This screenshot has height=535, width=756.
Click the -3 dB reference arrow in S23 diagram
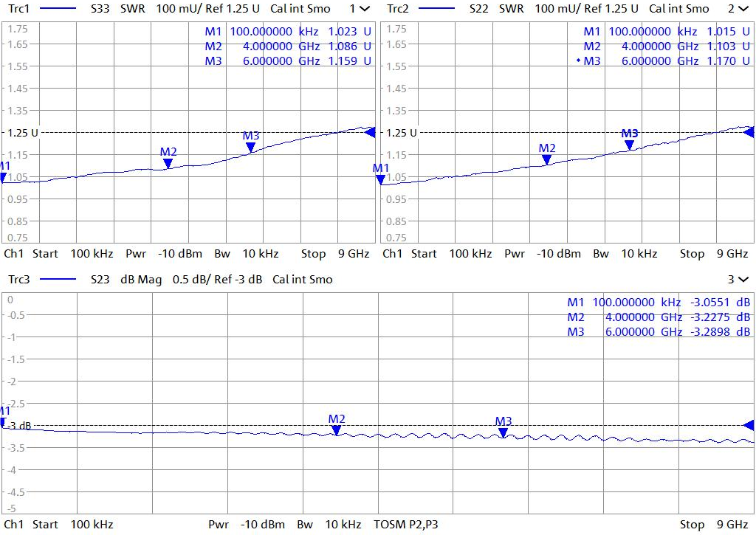click(x=749, y=425)
